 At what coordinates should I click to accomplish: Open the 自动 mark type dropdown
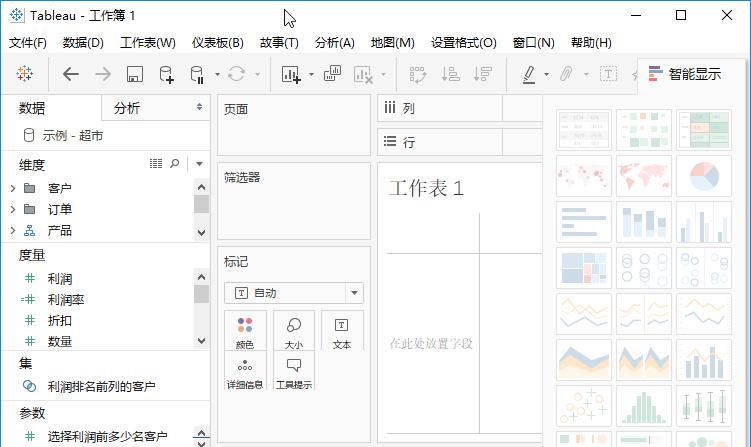click(354, 293)
